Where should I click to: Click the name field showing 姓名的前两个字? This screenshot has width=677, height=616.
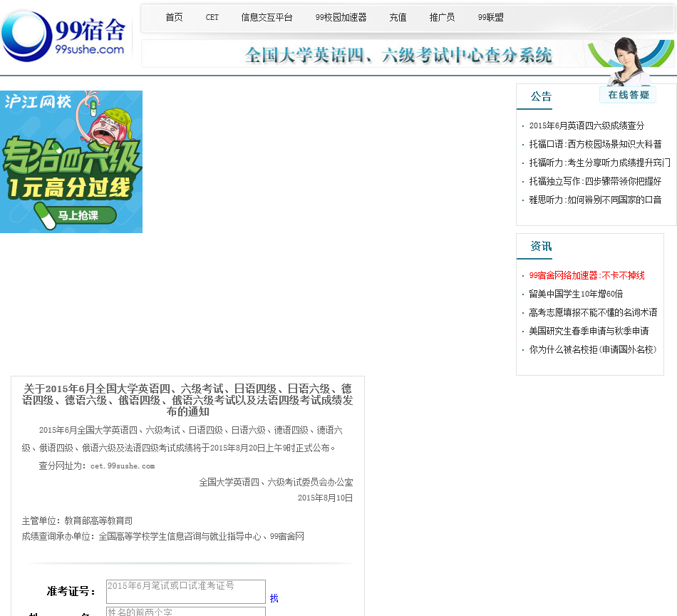(186, 612)
